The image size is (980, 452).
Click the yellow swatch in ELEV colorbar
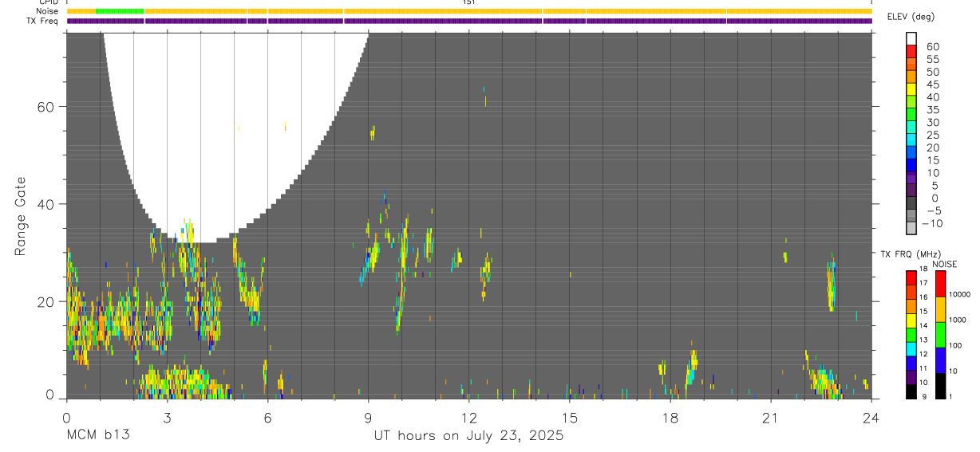click(x=911, y=88)
